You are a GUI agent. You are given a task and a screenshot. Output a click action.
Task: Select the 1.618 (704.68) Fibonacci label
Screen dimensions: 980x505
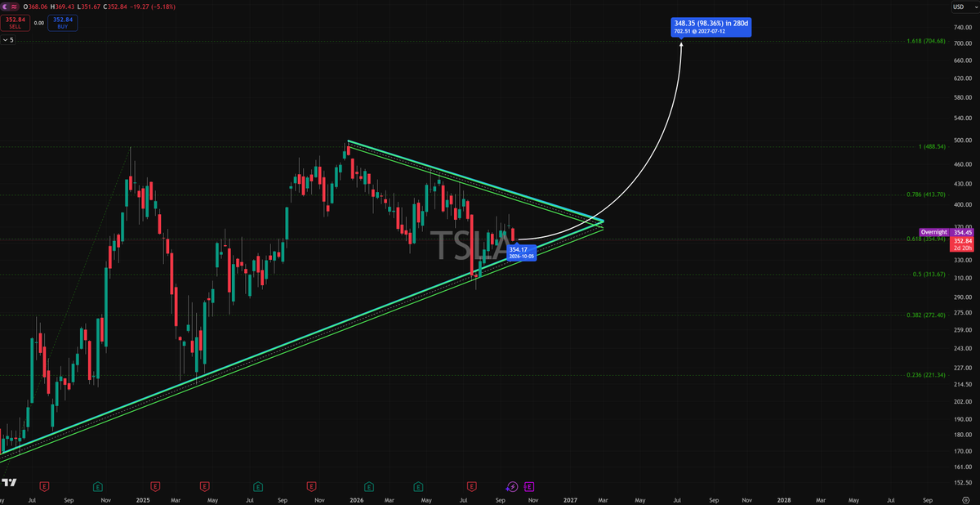926,41
